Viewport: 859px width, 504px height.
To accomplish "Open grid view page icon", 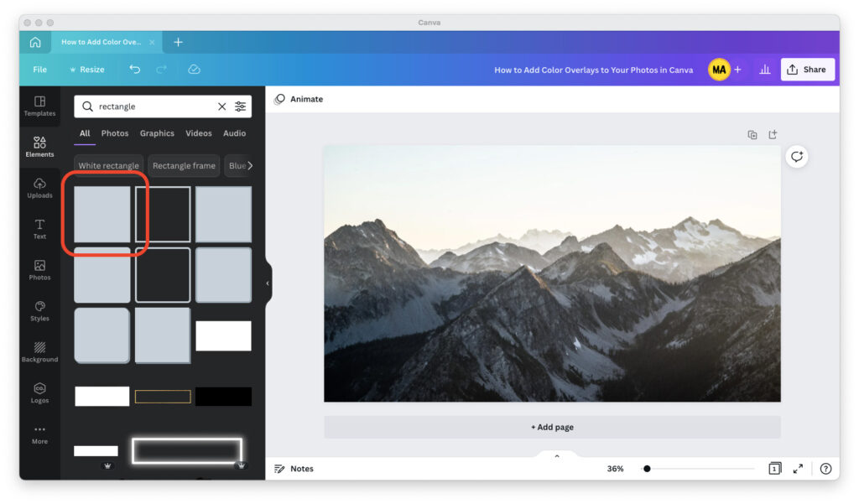I will 774,469.
